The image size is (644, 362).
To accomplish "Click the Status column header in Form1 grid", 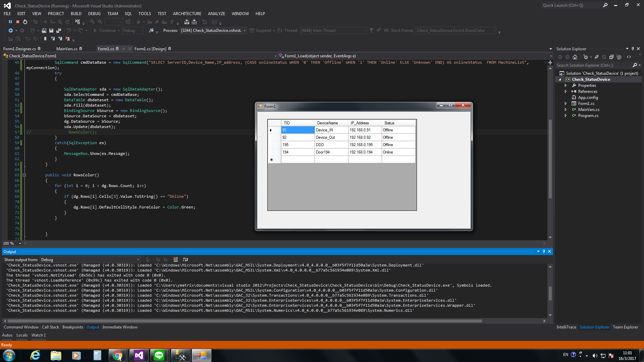I will pos(398,123).
